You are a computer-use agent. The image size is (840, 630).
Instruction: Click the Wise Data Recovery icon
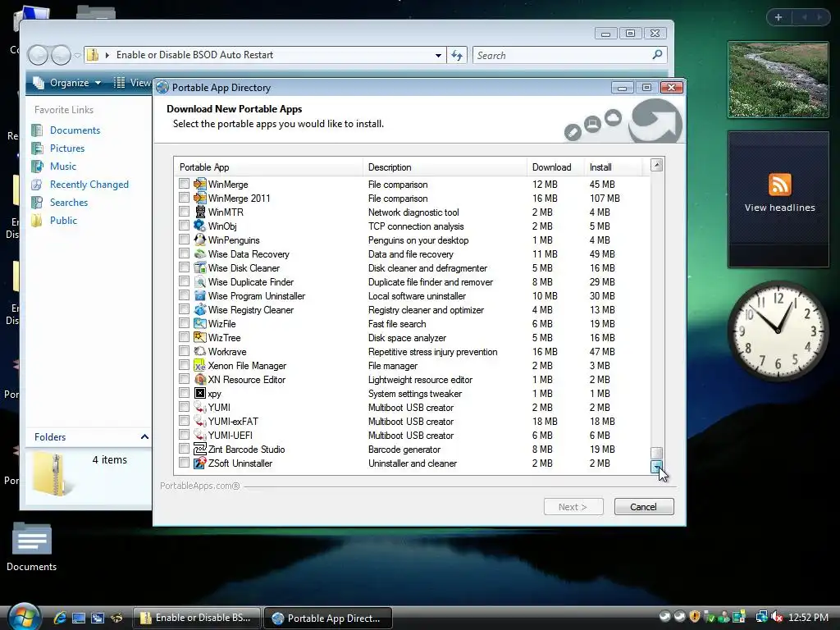pos(200,254)
